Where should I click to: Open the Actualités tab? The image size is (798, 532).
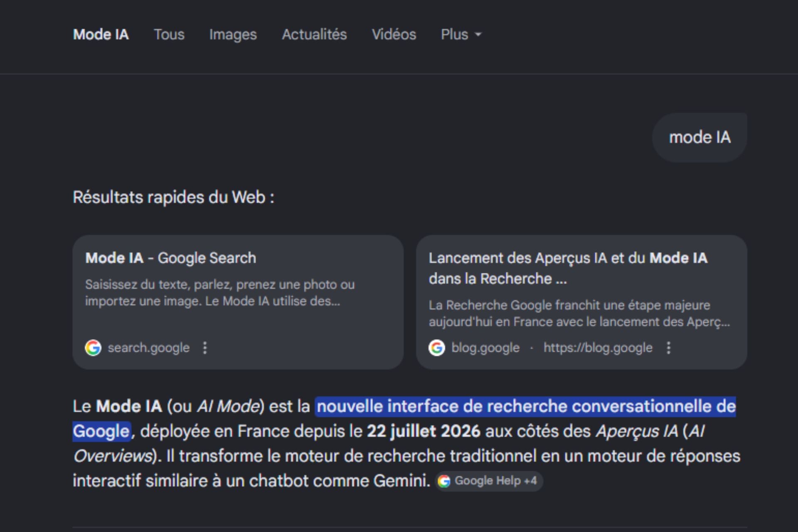[x=314, y=34]
